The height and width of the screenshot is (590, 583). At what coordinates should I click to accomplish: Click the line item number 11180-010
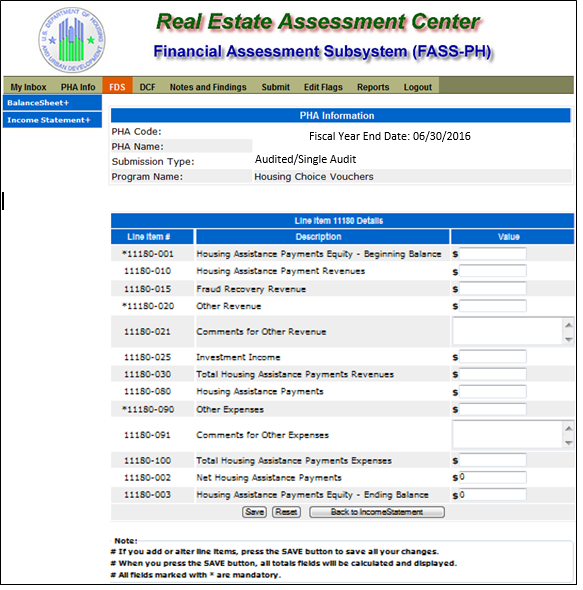(x=148, y=271)
